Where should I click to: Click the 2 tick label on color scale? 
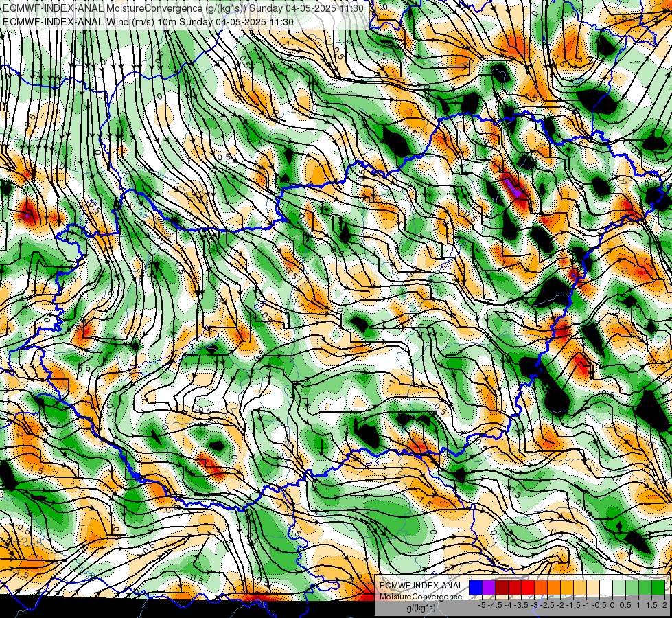[664, 605]
